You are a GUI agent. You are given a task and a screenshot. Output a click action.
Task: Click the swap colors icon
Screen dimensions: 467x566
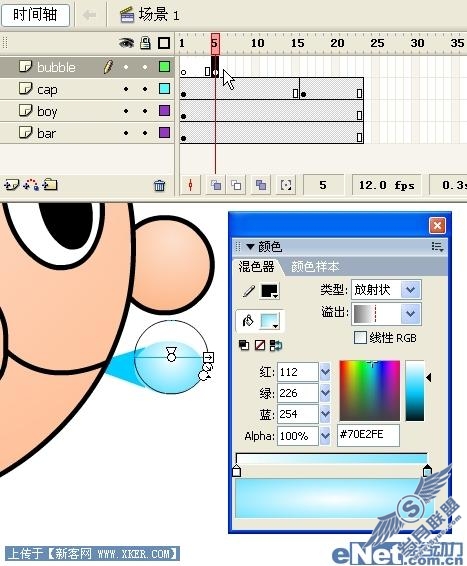coord(276,345)
